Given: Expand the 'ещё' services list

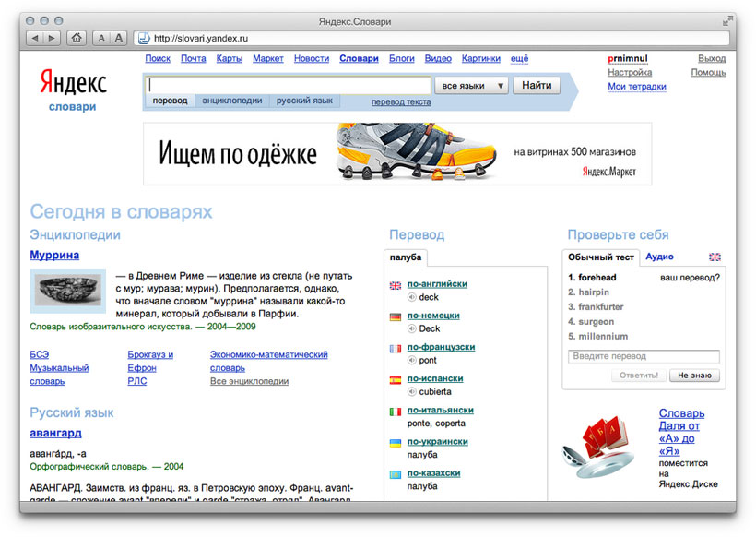Looking at the screenshot, I should [518, 57].
